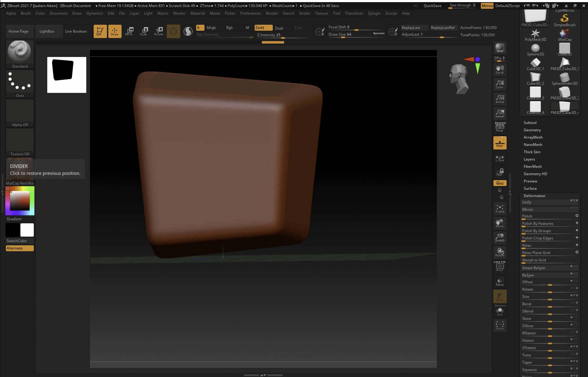Screen dimensions: 588x377
Task: Expand the Geometry section
Action: (x=532, y=130)
